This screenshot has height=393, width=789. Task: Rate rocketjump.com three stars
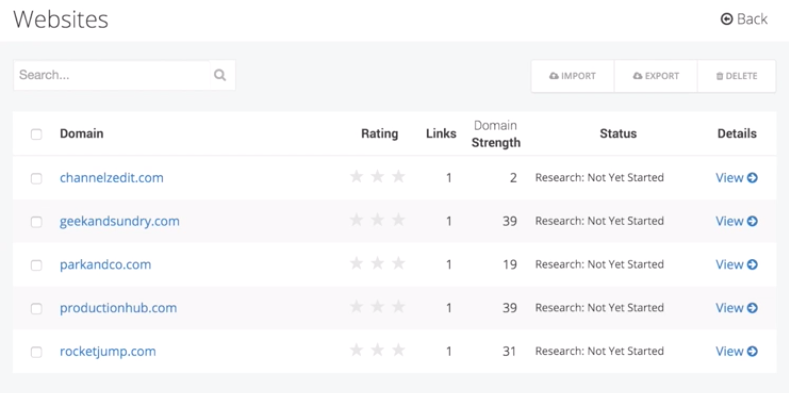click(399, 350)
